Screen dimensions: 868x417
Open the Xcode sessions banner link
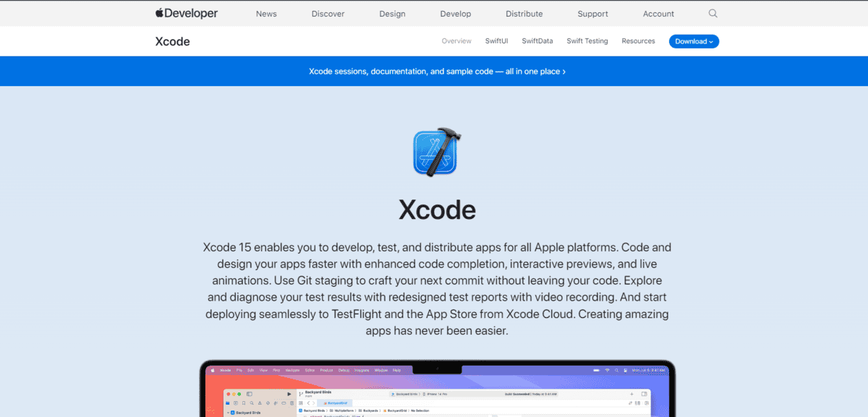click(x=437, y=71)
